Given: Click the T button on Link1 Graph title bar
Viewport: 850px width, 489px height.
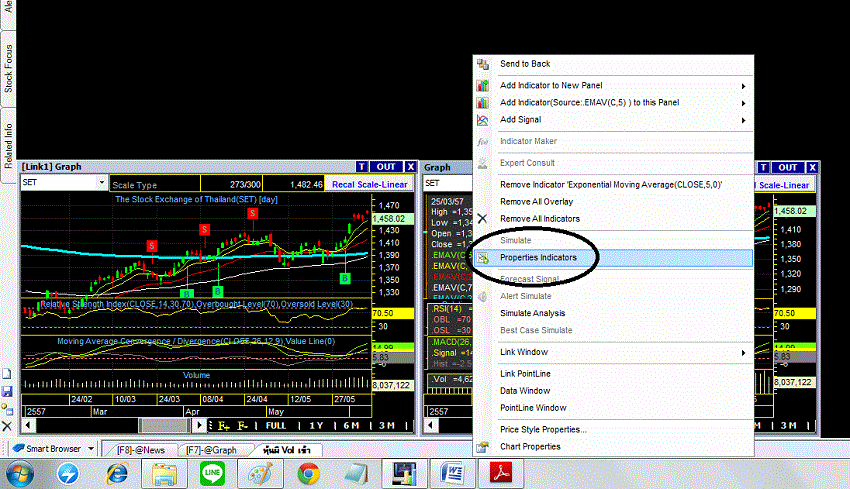Looking at the screenshot, I should click(362, 167).
